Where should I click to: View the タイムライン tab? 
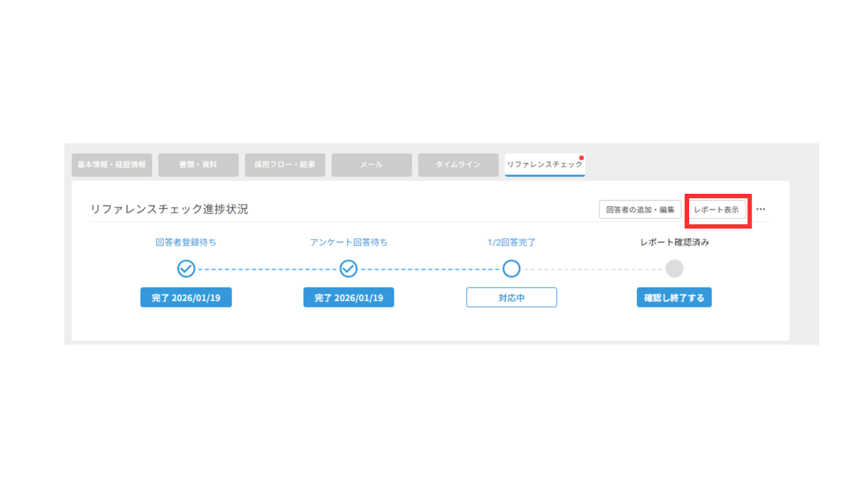coord(458,165)
